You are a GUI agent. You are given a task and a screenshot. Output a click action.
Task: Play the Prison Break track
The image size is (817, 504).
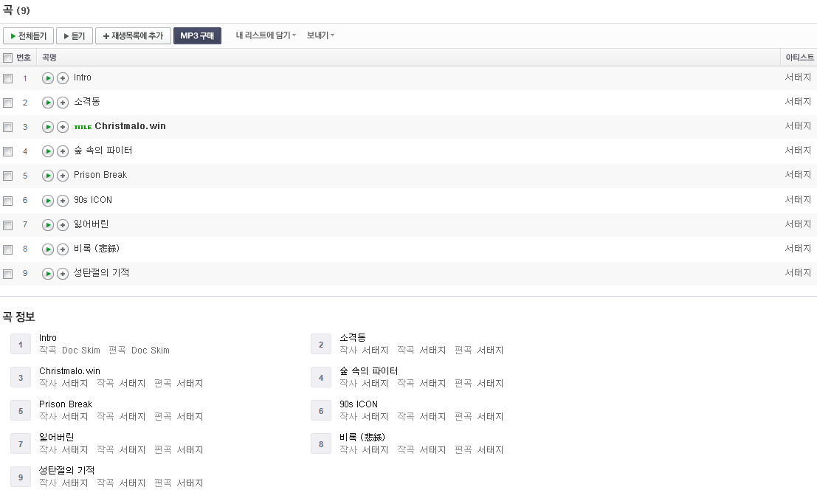(47, 176)
